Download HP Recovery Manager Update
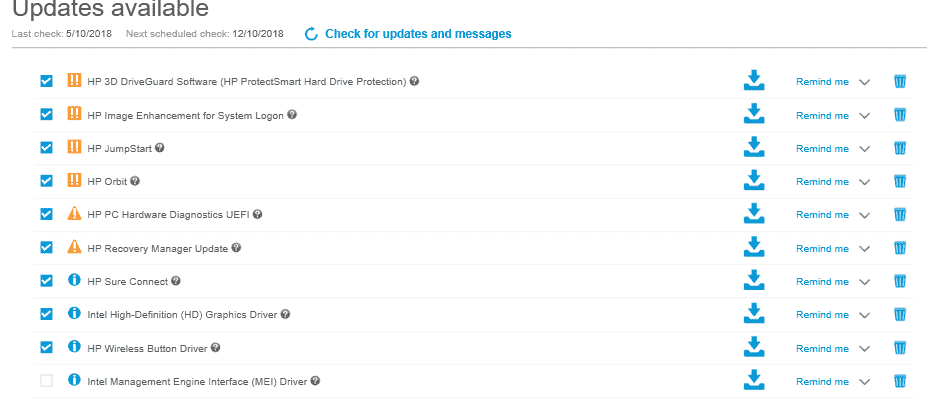Image resolution: width=927 pixels, height=419 pixels. pos(753,248)
